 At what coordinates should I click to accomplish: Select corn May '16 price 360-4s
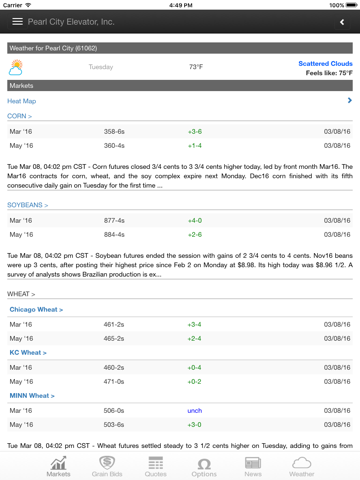point(114,146)
